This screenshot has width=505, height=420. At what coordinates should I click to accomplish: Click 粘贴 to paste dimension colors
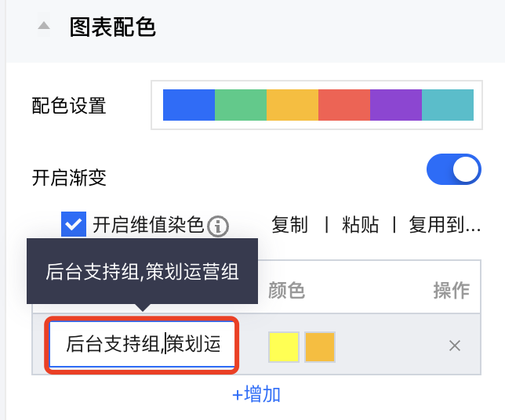pos(361,226)
